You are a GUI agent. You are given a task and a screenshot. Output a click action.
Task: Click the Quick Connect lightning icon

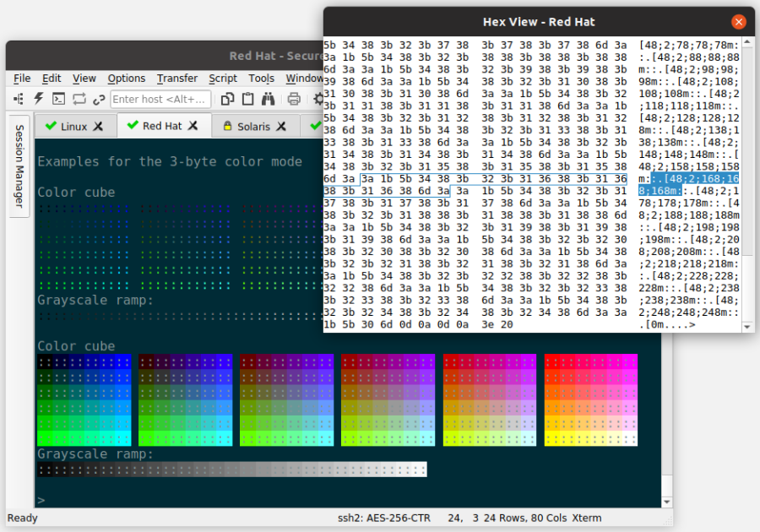point(38,99)
